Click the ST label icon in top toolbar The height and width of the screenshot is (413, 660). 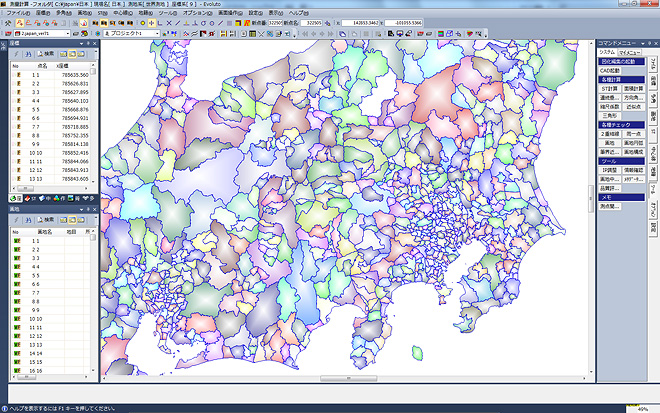click(112, 23)
